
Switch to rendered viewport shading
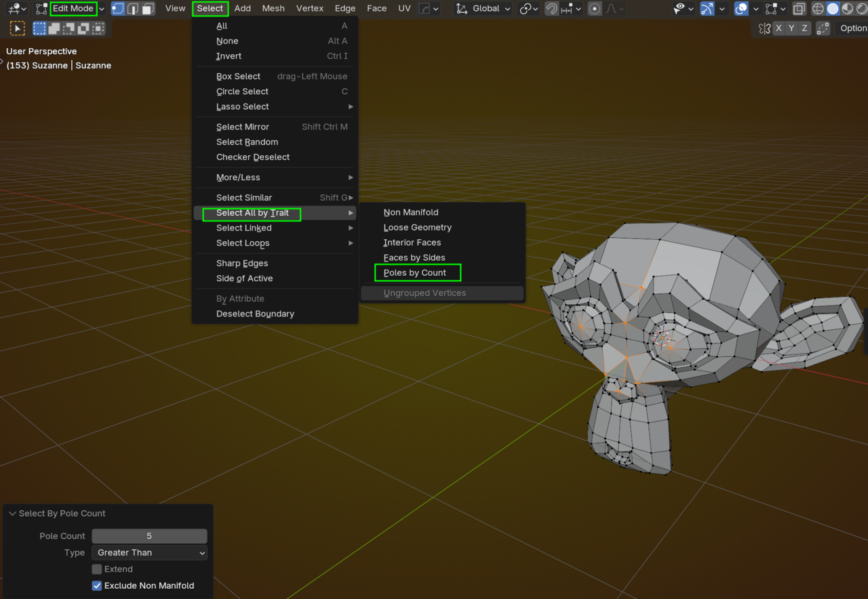(x=861, y=9)
